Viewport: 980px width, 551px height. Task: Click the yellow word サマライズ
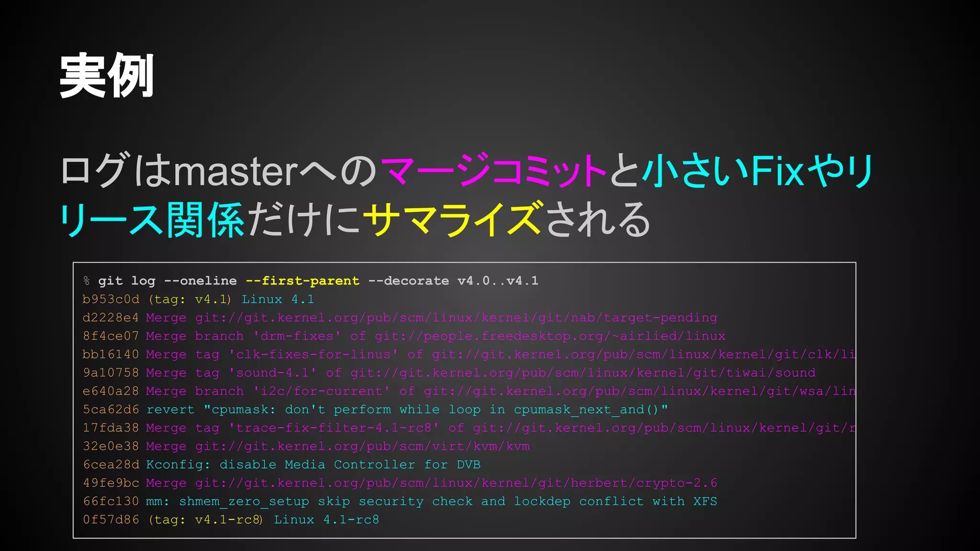454,219
